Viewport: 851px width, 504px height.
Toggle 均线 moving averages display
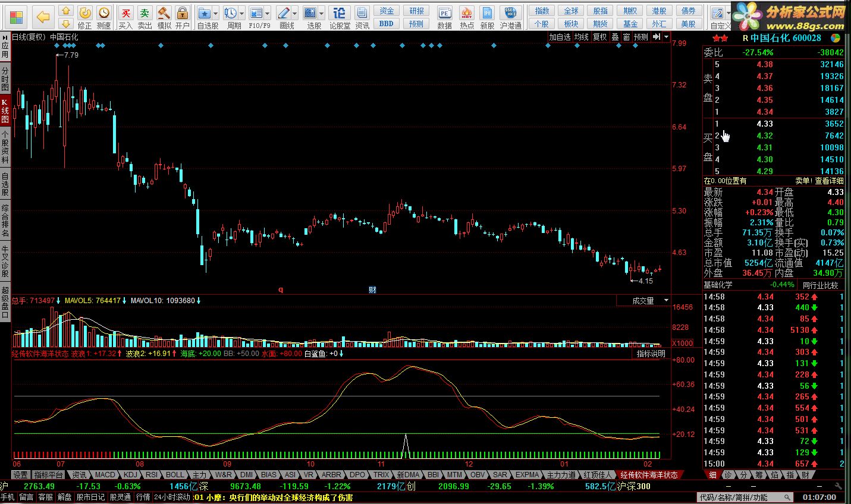point(582,37)
